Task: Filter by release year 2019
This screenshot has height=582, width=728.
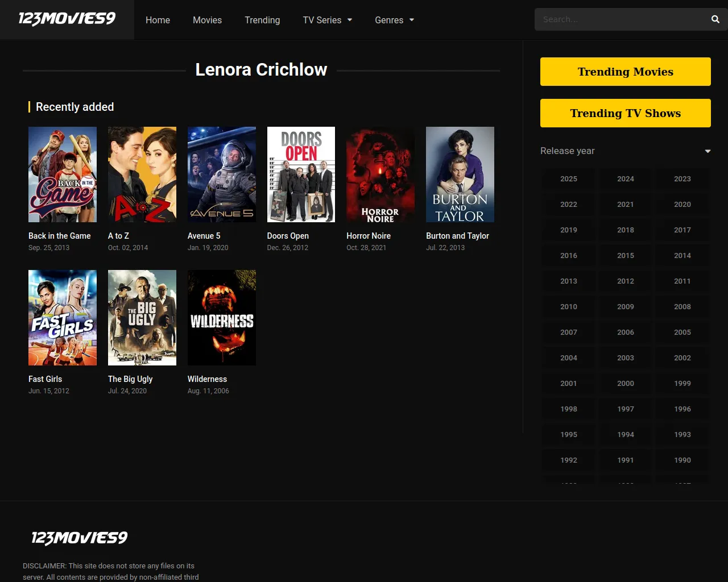Action: click(569, 230)
